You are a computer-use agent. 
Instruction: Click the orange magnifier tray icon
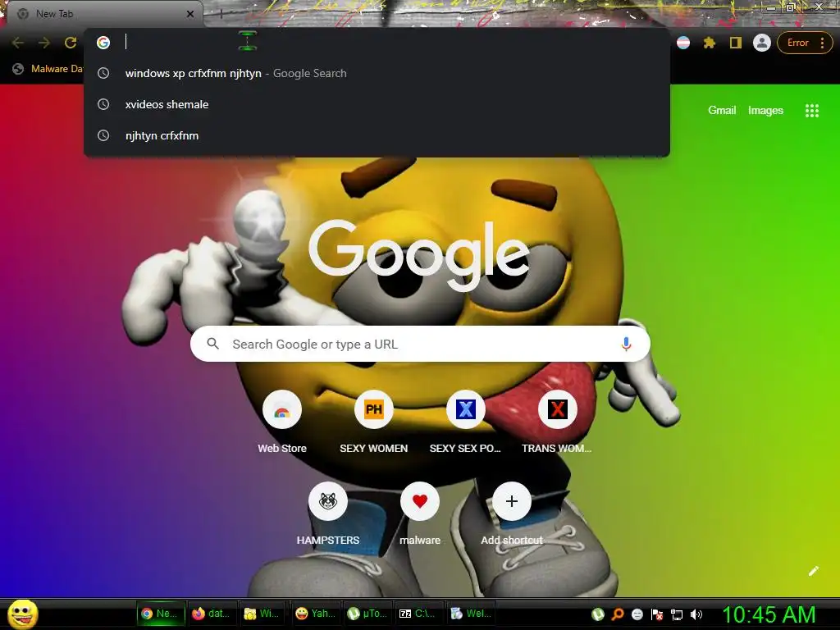618,614
